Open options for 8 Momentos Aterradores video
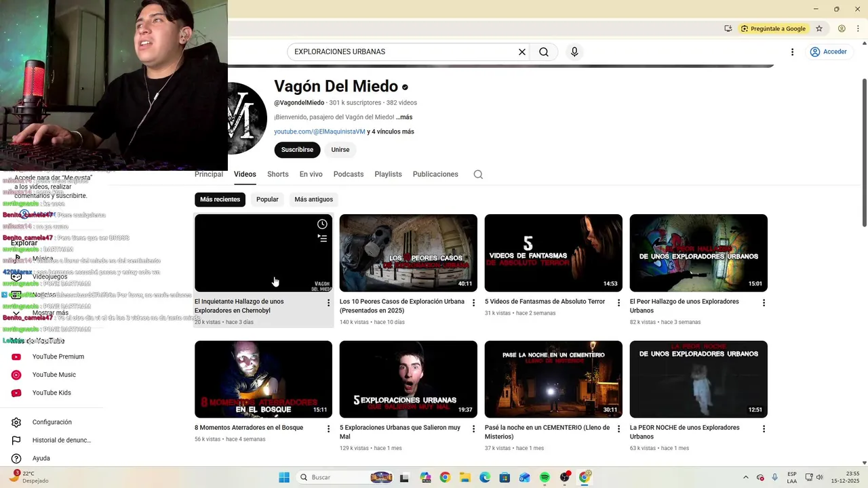This screenshot has height=488, width=868. click(x=328, y=429)
